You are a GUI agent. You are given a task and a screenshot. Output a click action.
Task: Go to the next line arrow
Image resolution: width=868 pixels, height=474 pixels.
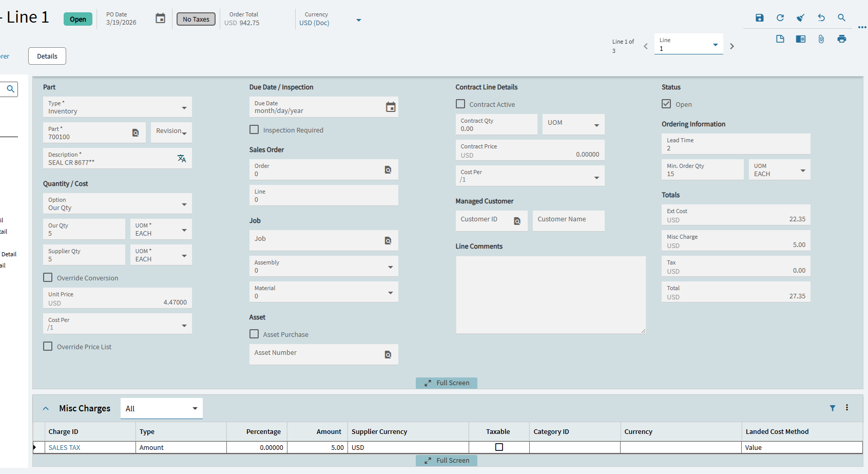pyautogui.click(x=732, y=46)
